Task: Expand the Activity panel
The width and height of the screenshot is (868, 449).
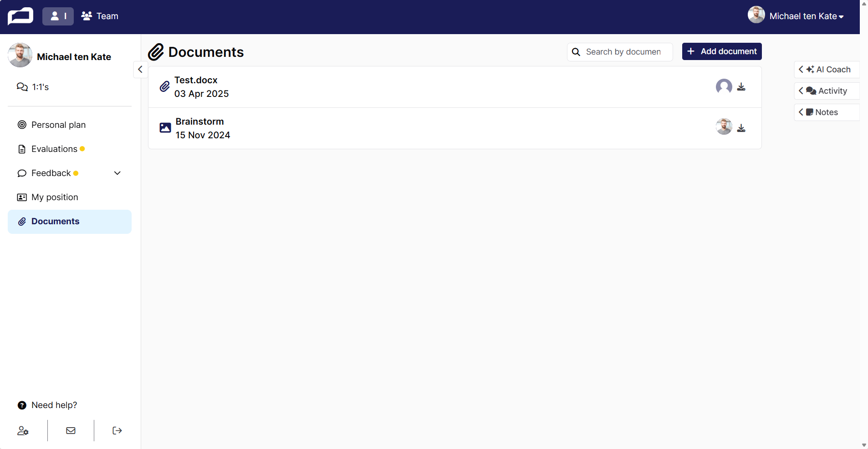Action: pos(827,91)
